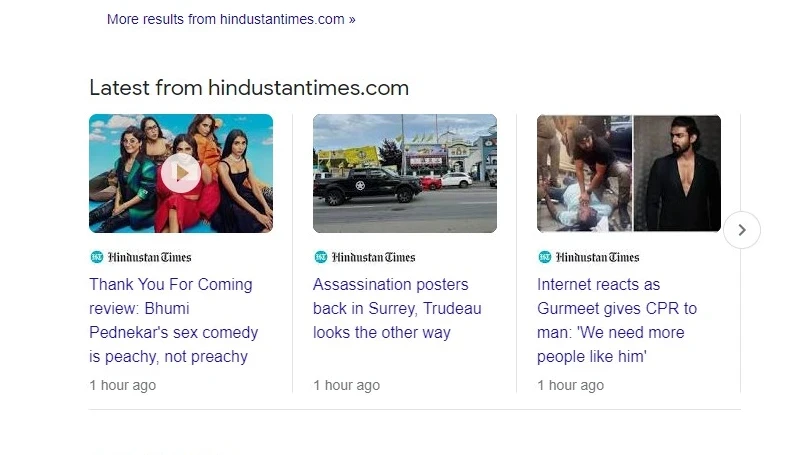This screenshot has width=790, height=455.
Task: Click 1 hour ago timestamp under Surrey story
Action: click(346, 385)
